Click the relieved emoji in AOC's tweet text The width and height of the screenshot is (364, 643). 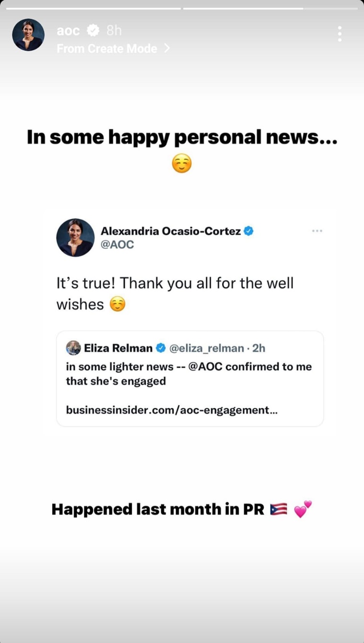click(x=118, y=304)
